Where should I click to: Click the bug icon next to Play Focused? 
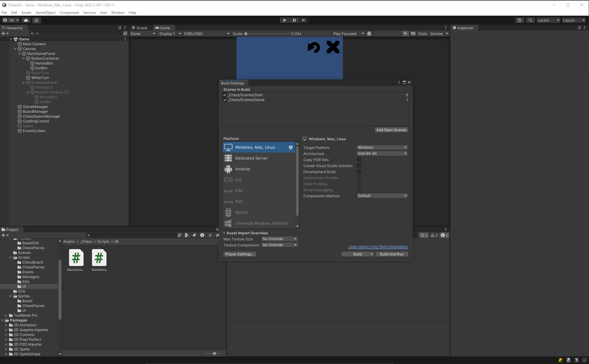click(x=369, y=33)
